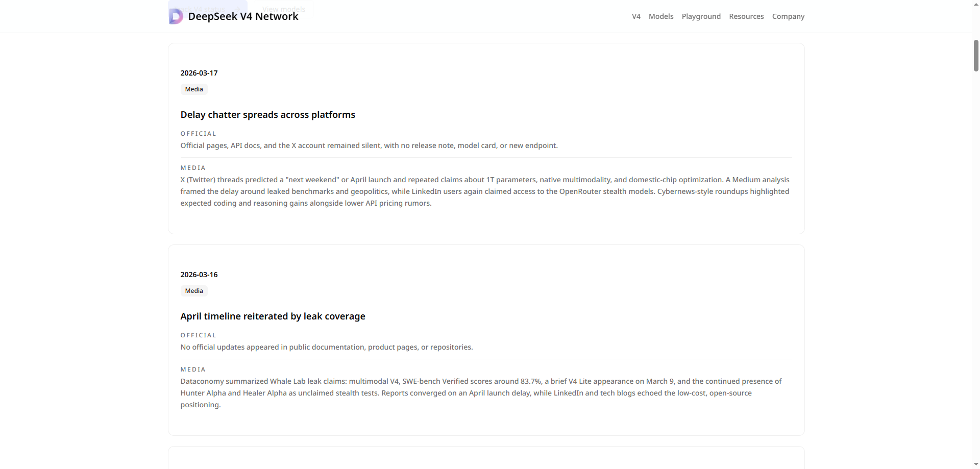The height and width of the screenshot is (469, 980).
Task: Click the MEDIA label under the April timeline post
Action: click(x=192, y=369)
